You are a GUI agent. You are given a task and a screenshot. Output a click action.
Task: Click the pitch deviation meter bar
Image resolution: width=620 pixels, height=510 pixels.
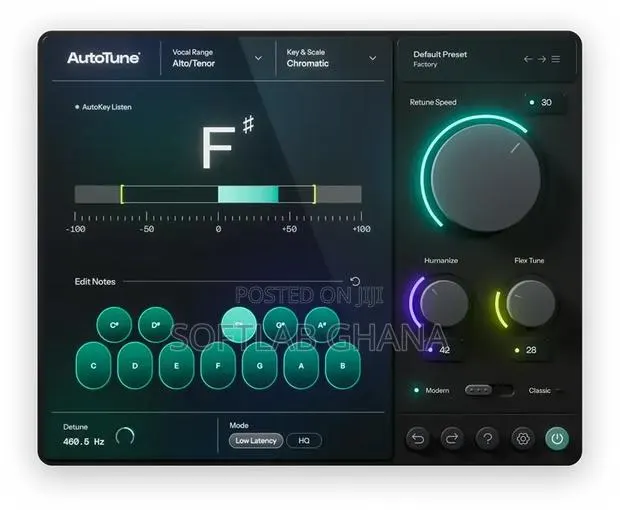tap(218, 195)
